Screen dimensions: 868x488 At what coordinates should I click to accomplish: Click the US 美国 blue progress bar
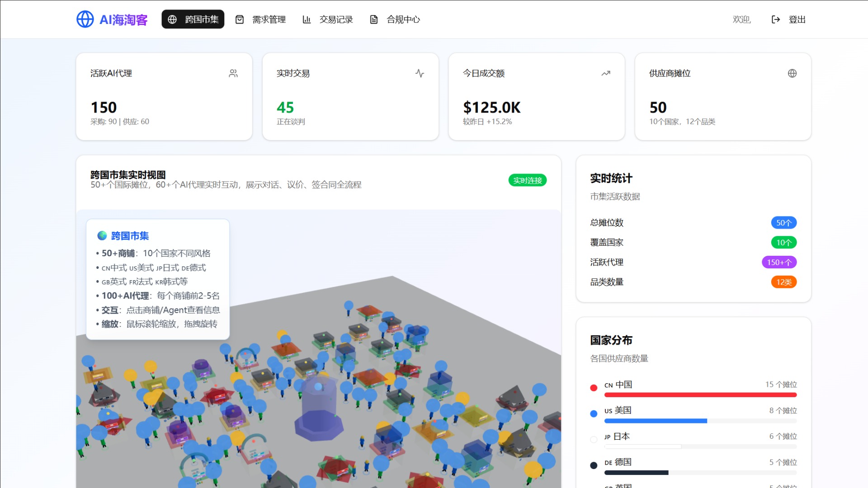point(656,421)
